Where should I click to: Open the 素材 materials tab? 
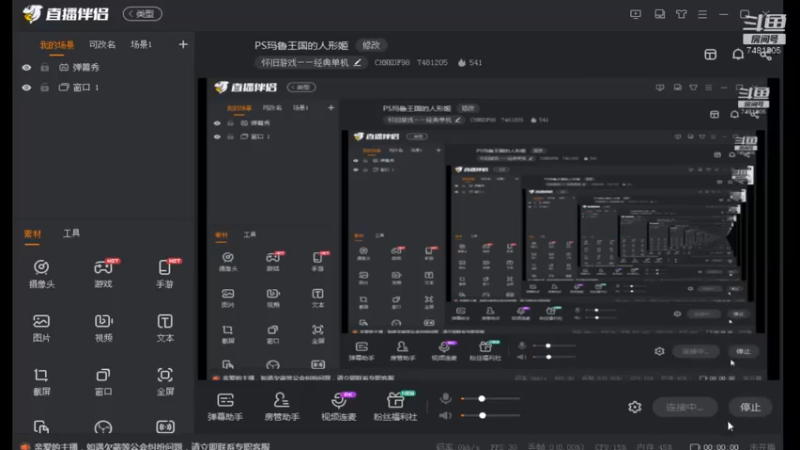[32, 234]
